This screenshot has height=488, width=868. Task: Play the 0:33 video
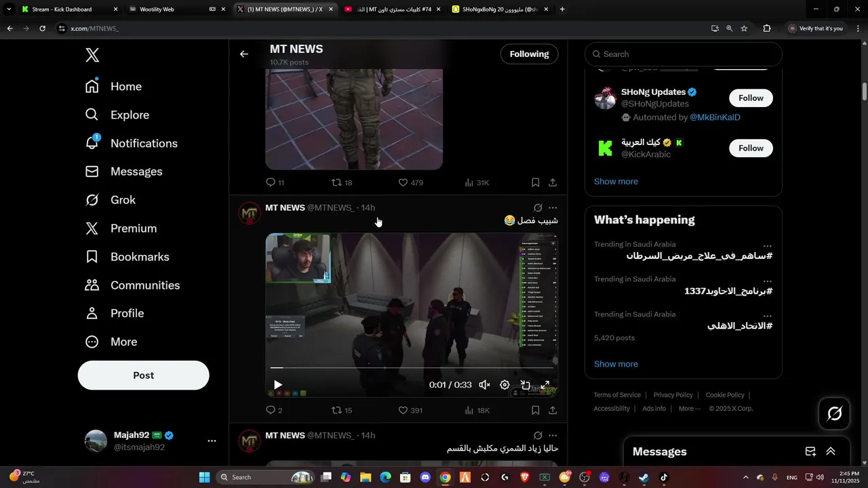coord(277,385)
